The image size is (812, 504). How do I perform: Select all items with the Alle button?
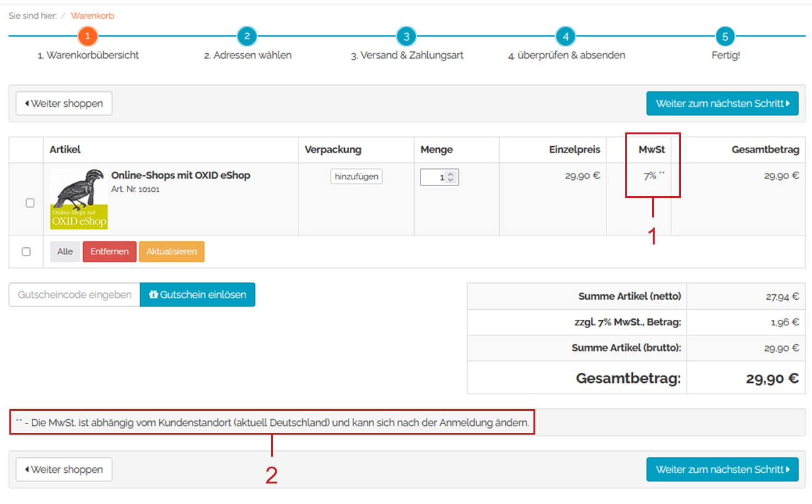pyautogui.click(x=65, y=252)
